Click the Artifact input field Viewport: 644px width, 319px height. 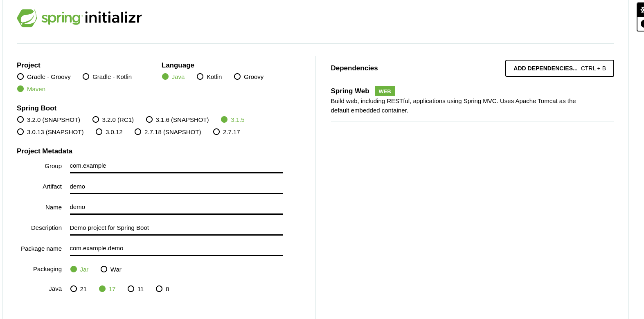coord(176,187)
